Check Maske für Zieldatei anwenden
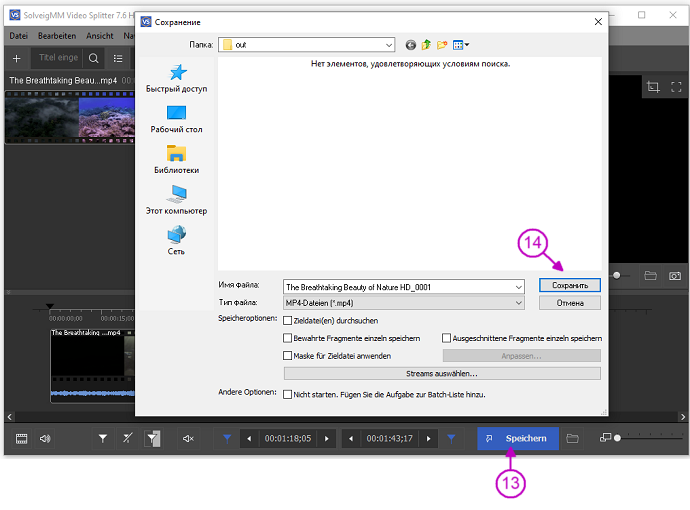690x510 pixels. coord(287,356)
